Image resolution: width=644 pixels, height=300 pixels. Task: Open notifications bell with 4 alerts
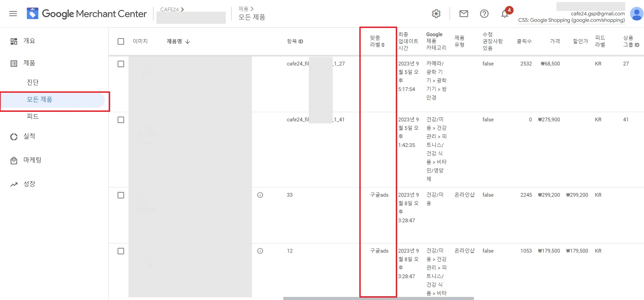tap(505, 13)
